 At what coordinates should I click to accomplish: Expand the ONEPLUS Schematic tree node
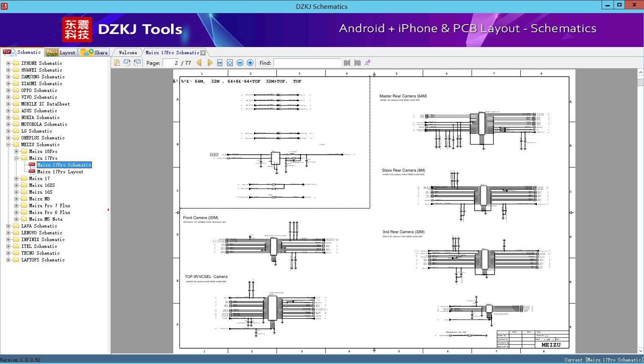click(8, 138)
